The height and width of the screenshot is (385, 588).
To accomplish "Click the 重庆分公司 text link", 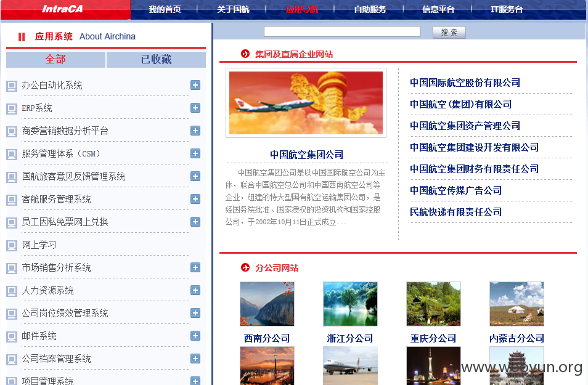I will coord(433,338).
